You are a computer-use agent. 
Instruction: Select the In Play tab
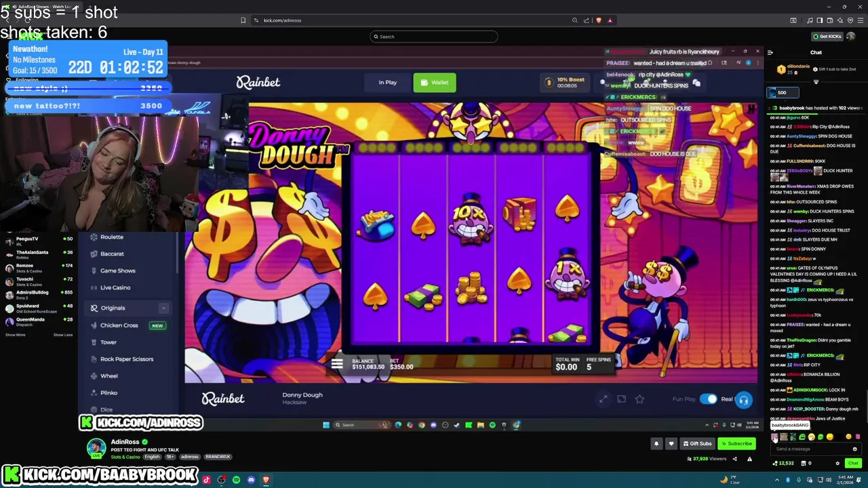point(388,83)
